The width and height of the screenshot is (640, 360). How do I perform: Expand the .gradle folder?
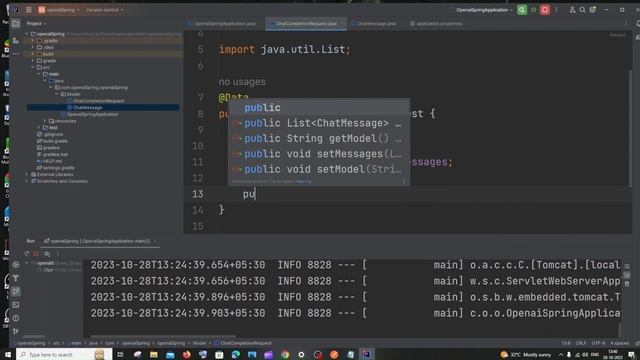pyautogui.click(x=33, y=41)
